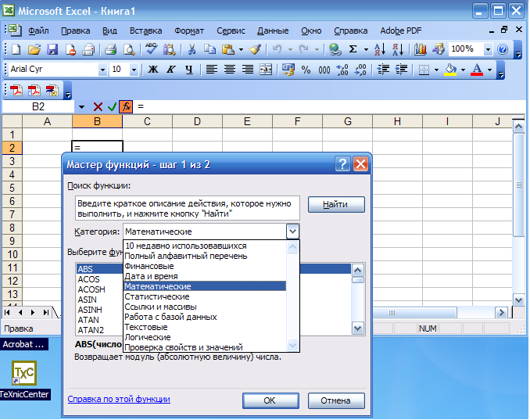Confirm formula entry with the green checkmark
Image resolution: width=530 pixels, height=420 pixels.
point(113,107)
